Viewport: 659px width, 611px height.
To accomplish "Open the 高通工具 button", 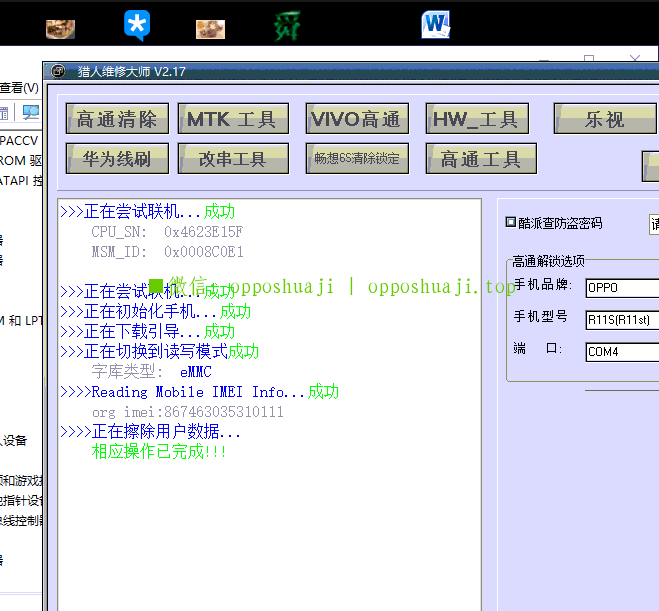I will (x=481, y=158).
